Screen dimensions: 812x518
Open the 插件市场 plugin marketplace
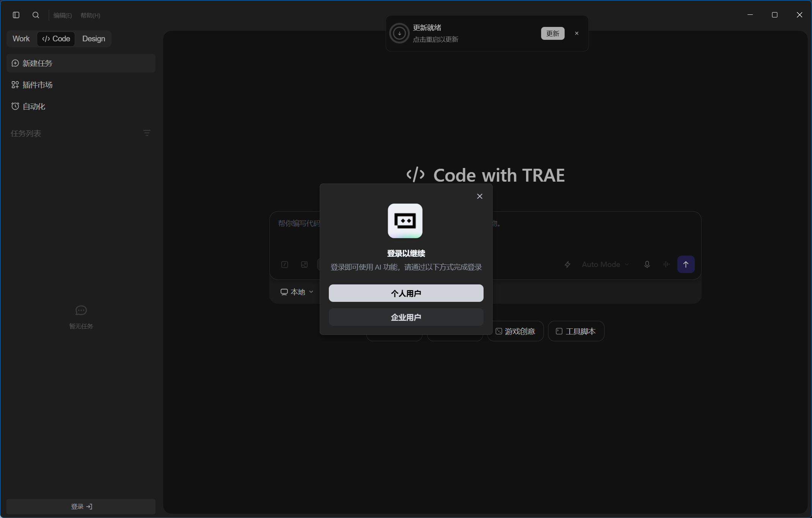pyautogui.click(x=81, y=85)
